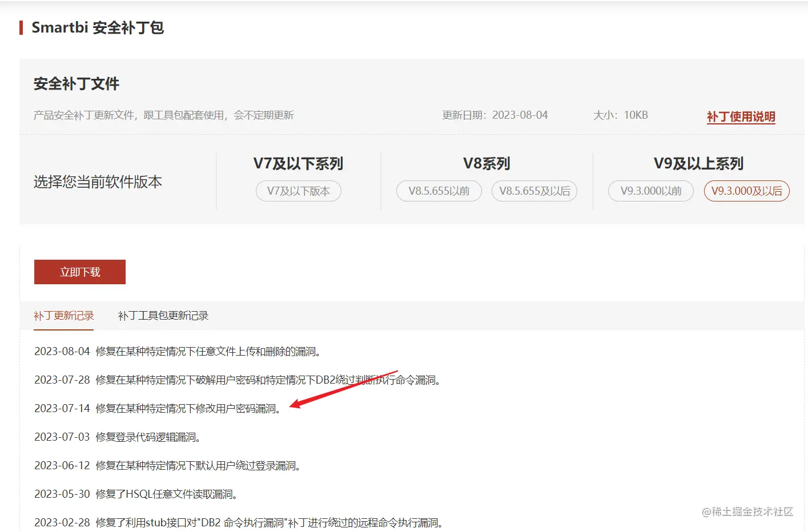This screenshot has width=808, height=532.
Task: Click the Smartbi 安全补丁包 heading
Action: click(98, 28)
